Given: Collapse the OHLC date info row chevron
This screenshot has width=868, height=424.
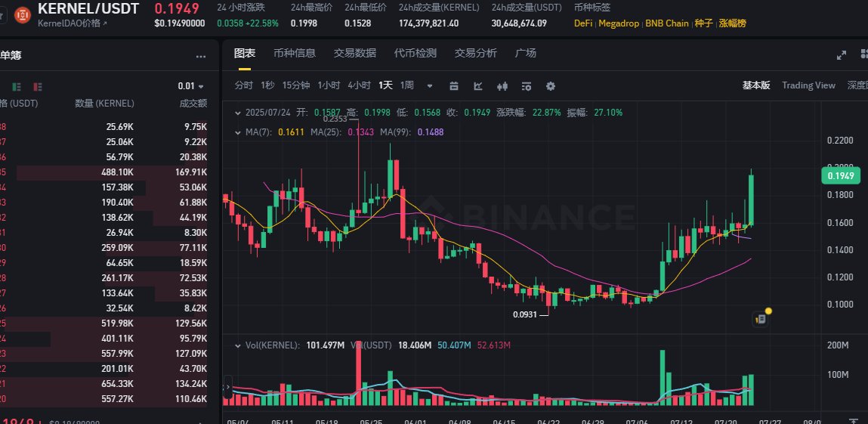Looking at the screenshot, I should [238, 113].
